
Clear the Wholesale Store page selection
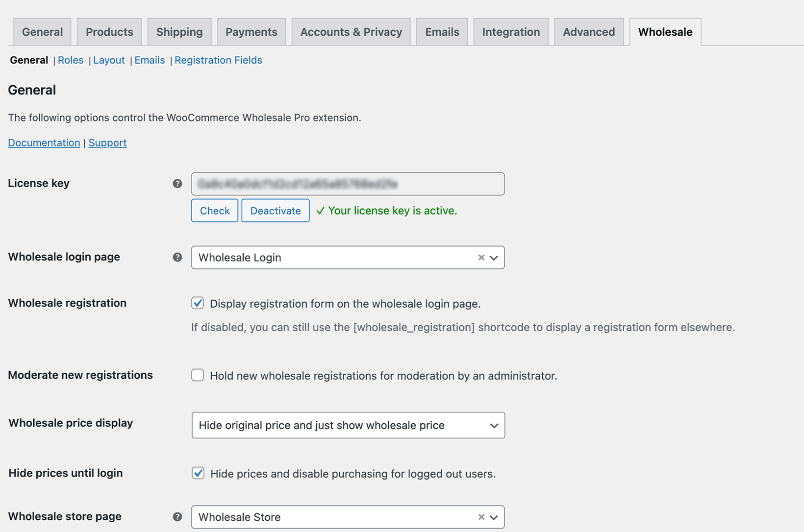click(481, 517)
